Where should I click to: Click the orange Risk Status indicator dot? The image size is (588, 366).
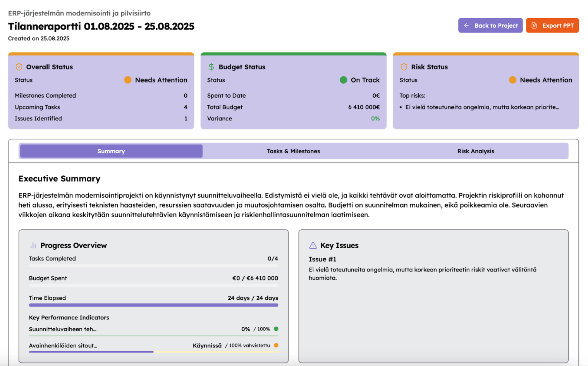point(512,80)
